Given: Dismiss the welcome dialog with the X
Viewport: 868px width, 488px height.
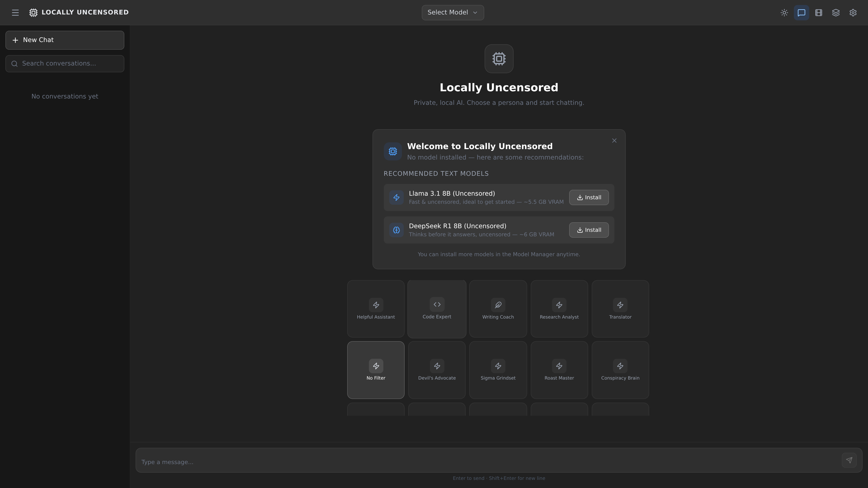Looking at the screenshot, I should pyautogui.click(x=614, y=141).
